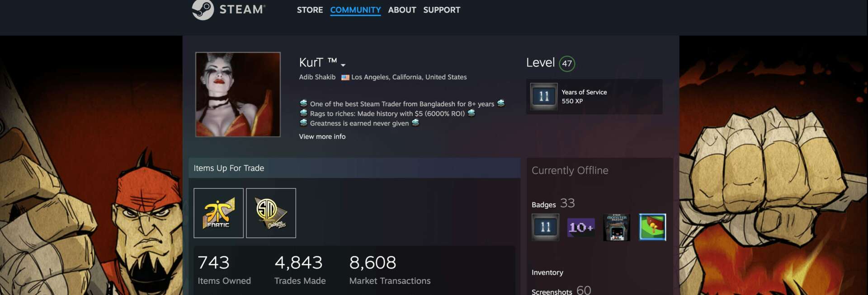Expand the KurT username history dropdown arrow
The width and height of the screenshot is (868, 295).
tap(343, 65)
